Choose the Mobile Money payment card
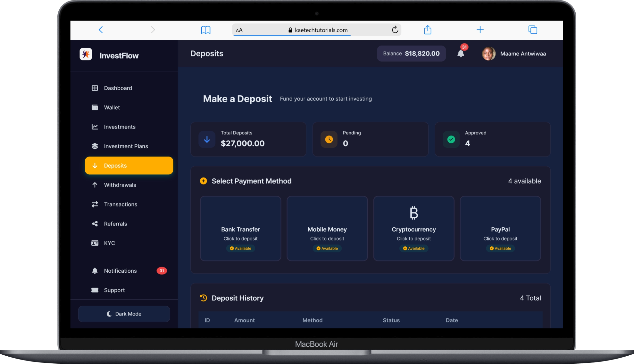The height and width of the screenshot is (364, 634). point(327,229)
